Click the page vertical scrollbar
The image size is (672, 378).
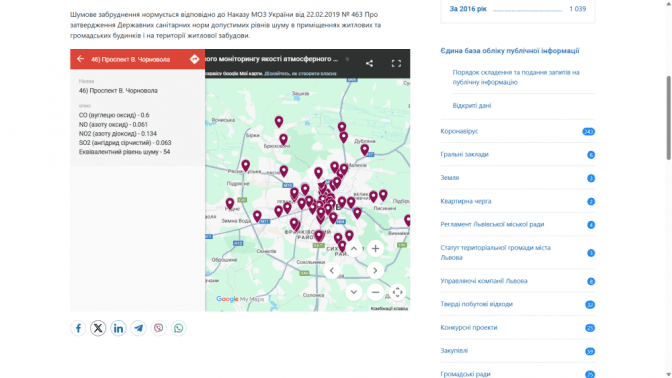(668, 118)
